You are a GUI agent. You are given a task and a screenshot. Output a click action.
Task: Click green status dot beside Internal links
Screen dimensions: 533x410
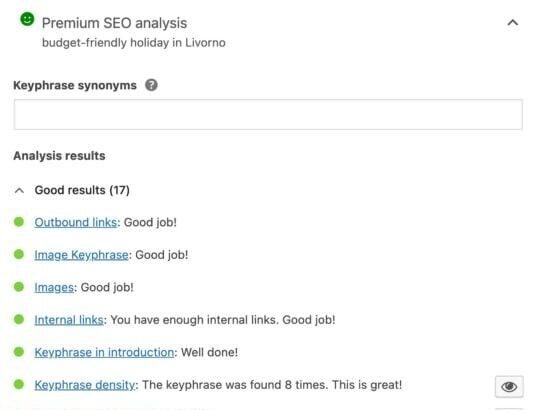(19, 320)
